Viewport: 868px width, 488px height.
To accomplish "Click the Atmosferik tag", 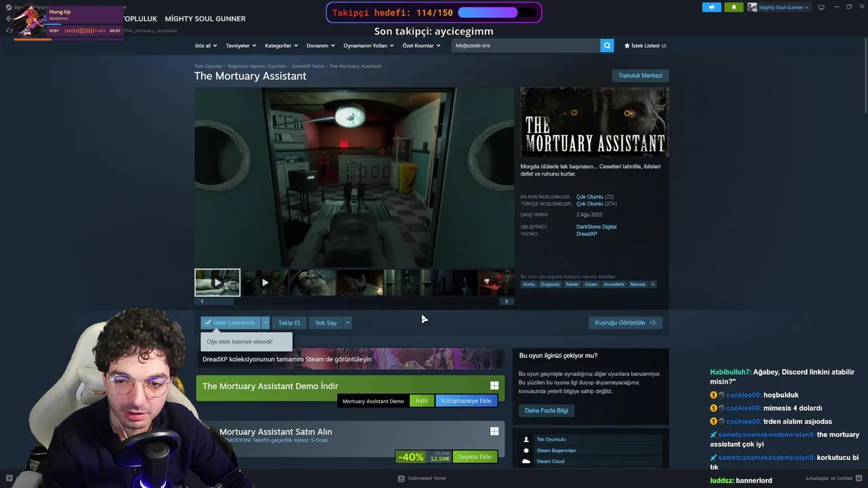I will pyautogui.click(x=614, y=284).
